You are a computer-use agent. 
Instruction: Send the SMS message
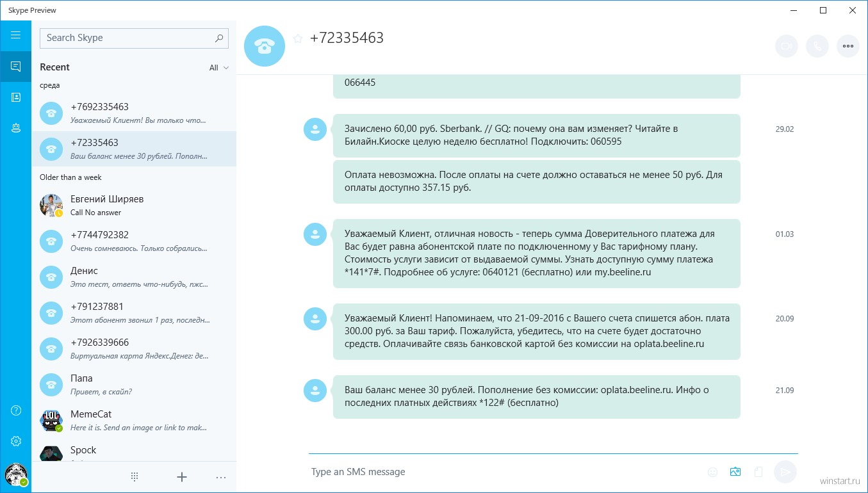[785, 472]
